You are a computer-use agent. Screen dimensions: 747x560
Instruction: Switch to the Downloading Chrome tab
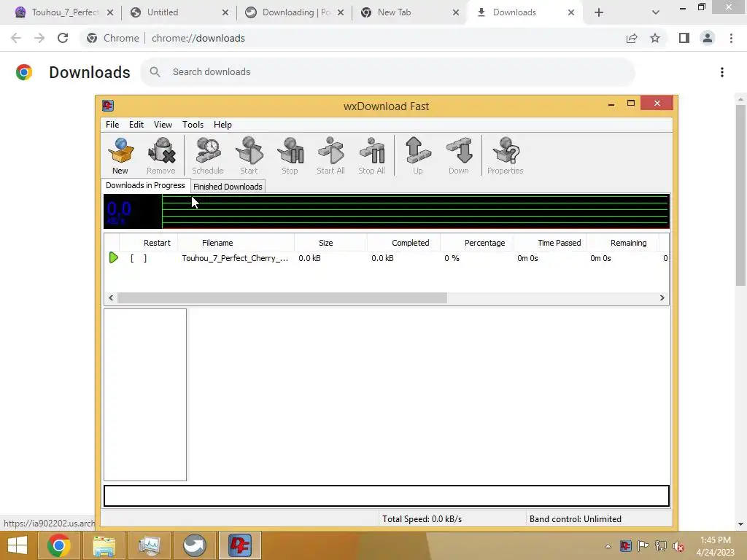[x=295, y=12]
